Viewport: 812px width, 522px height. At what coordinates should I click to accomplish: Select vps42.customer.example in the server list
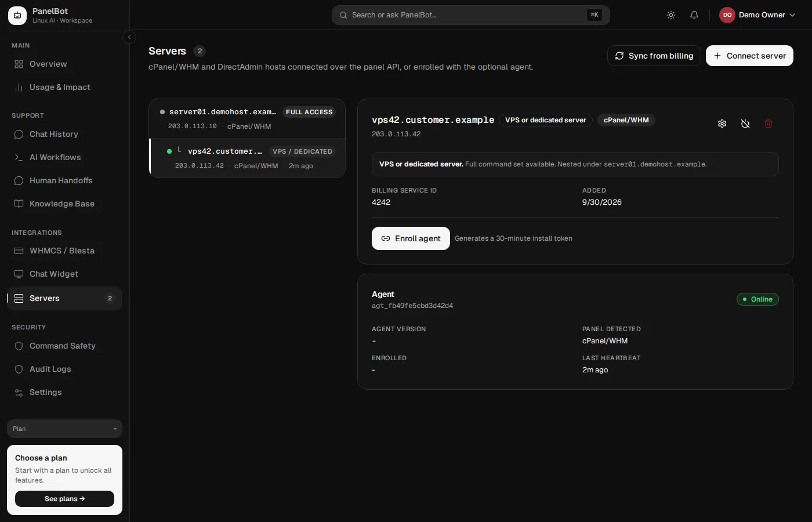click(x=247, y=158)
